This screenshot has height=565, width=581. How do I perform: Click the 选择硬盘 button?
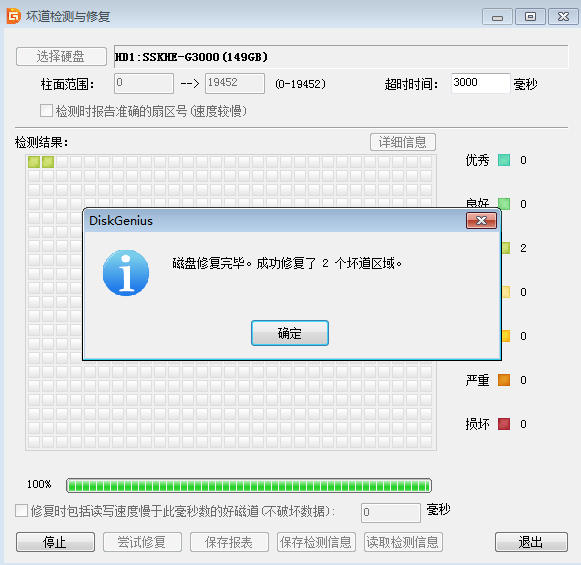(61, 57)
